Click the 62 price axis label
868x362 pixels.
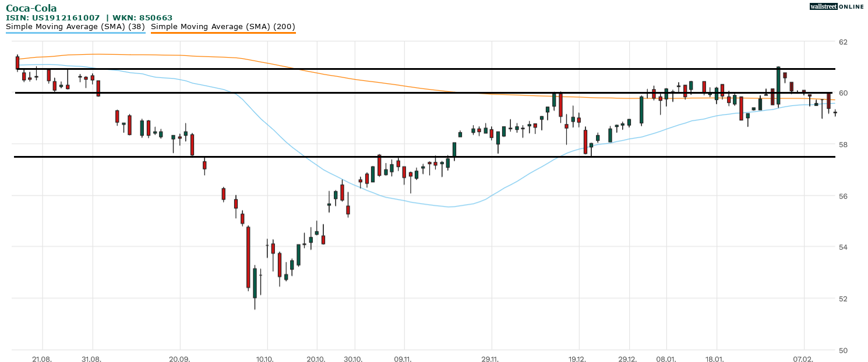pyautogui.click(x=843, y=42)
